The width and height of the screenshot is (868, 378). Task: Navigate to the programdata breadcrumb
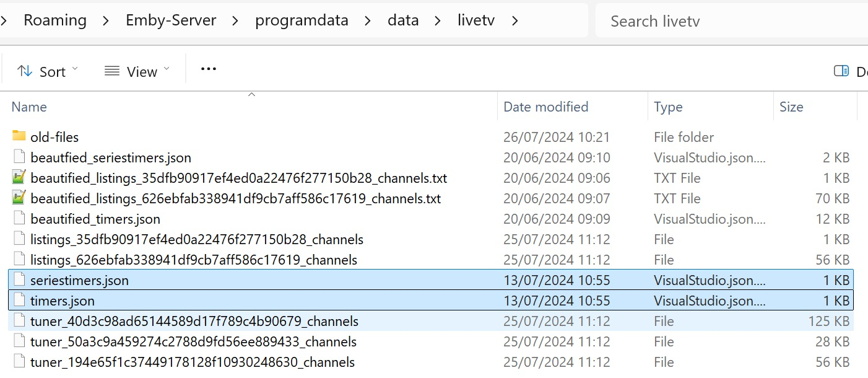tap(302, 20)
